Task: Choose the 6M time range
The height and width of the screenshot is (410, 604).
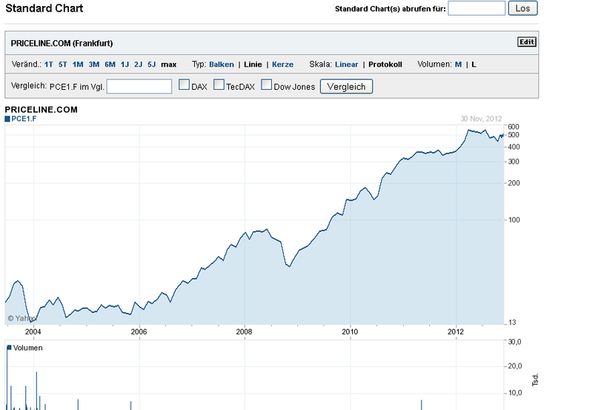Action: point(110,64)
